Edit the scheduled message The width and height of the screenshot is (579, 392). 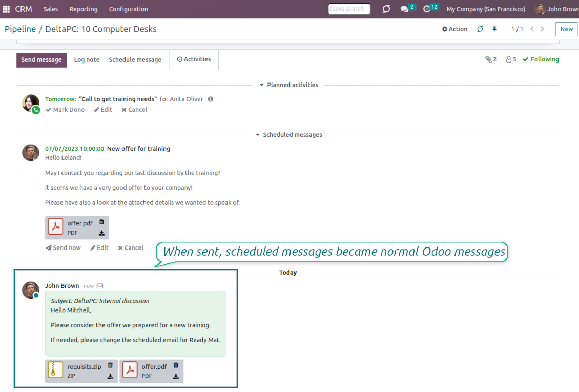(x=99, y=247)
